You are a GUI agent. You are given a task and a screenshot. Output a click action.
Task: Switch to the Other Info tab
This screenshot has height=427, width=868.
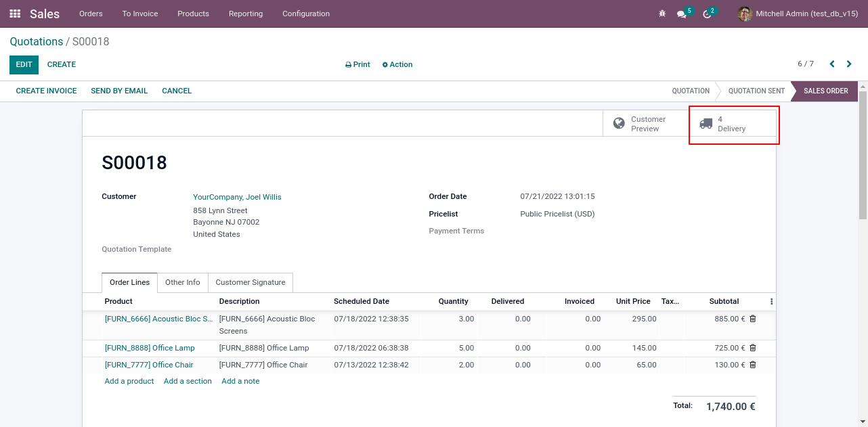point(183,283)
